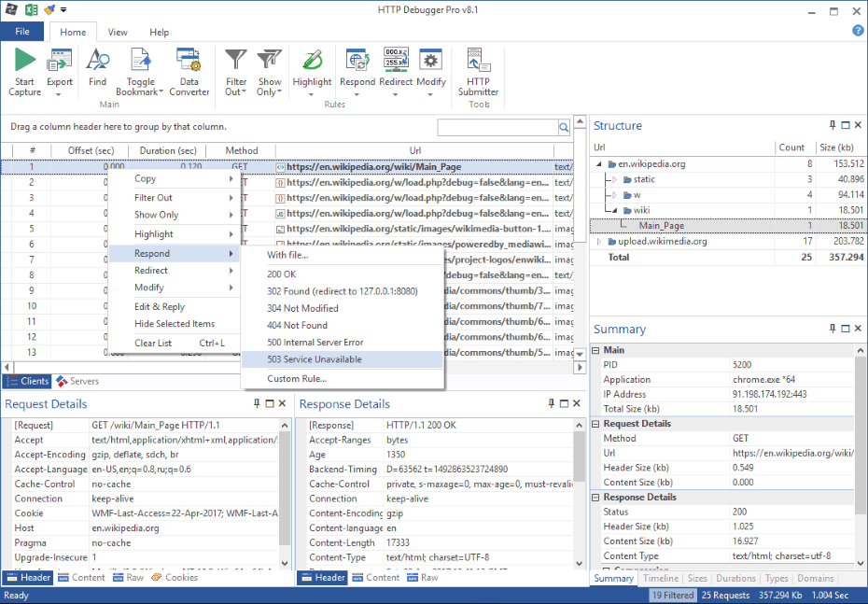This screenshot has height=604, width=868.
Task: Switch to the Help ribbon tab
Action: click(160, 32)
